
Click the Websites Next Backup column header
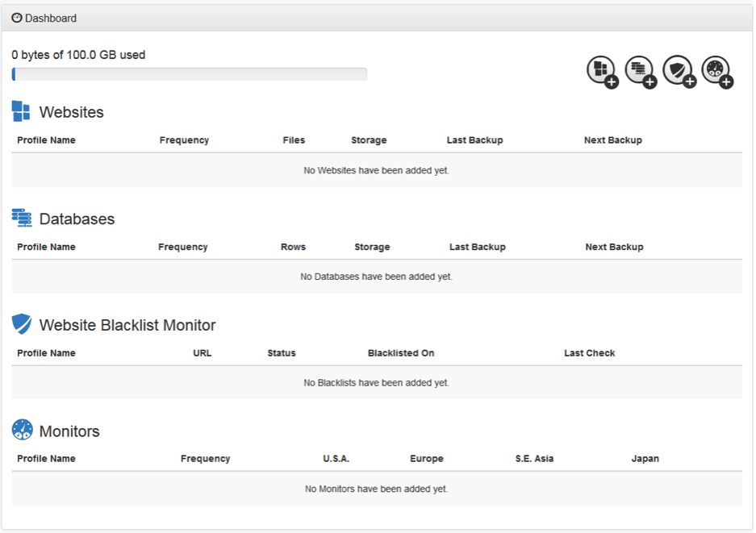612,140
